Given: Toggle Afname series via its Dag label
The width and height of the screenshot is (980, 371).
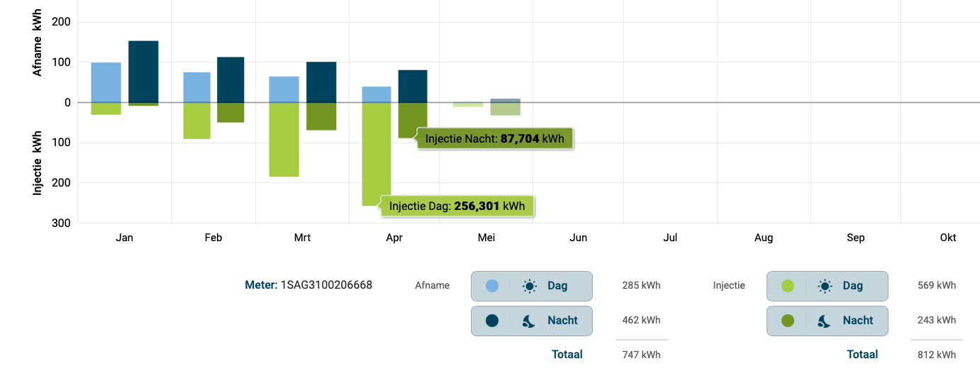Looking at the screenshot, I should pyautogui.click(x=557, y=286).
